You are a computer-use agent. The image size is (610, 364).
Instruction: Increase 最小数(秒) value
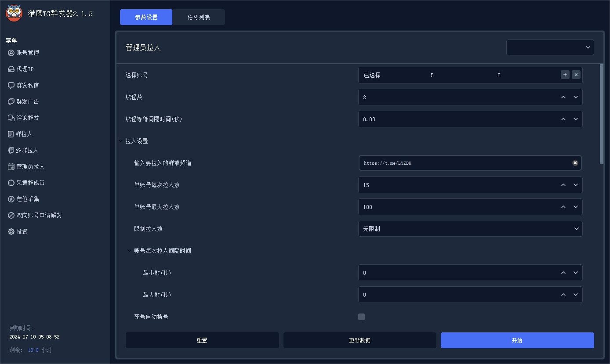click(563, 273)
